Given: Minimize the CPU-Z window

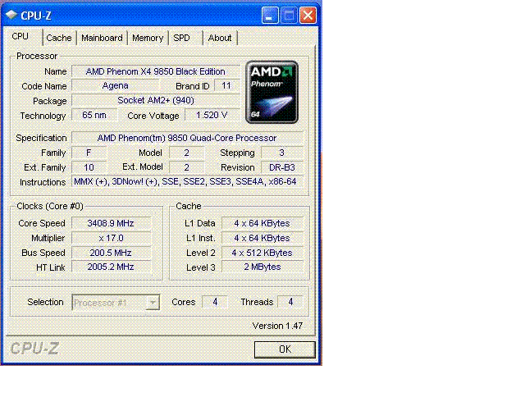Looking at the screenshot, I should point(271,15).
